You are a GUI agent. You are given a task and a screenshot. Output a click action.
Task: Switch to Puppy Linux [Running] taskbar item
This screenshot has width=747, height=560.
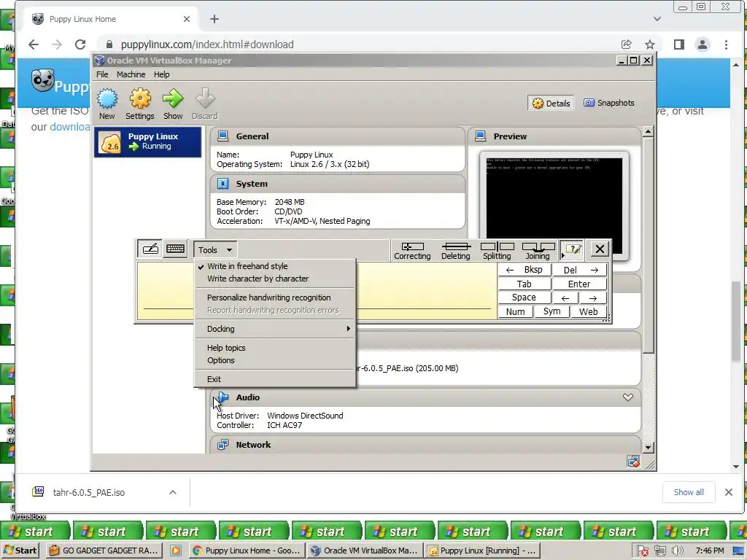pos(482,551)
